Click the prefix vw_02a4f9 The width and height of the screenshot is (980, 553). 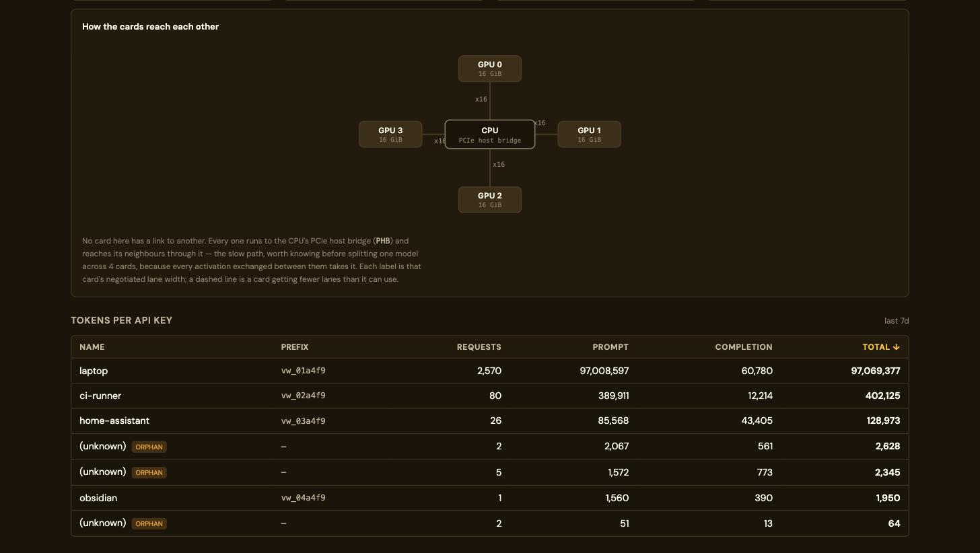(303, 396)
